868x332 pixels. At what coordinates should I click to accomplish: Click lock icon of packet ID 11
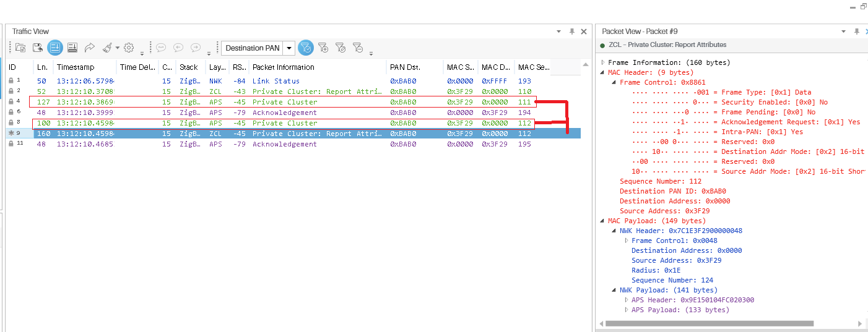pyautogui.click(x=11, y=144)
